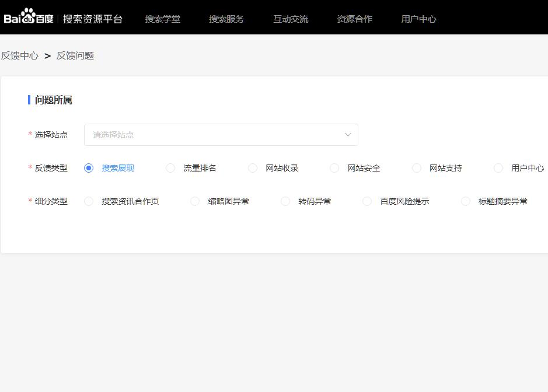Go to 反馈中心 breadcrumb
The height and width of the screenshot is (392, 548).
20,55
